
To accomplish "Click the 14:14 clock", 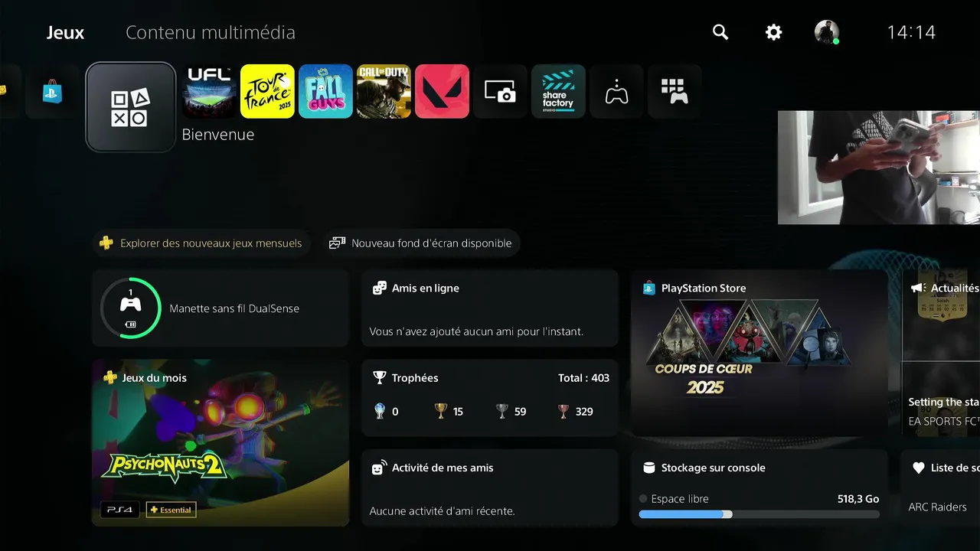I will coord(911,32).
